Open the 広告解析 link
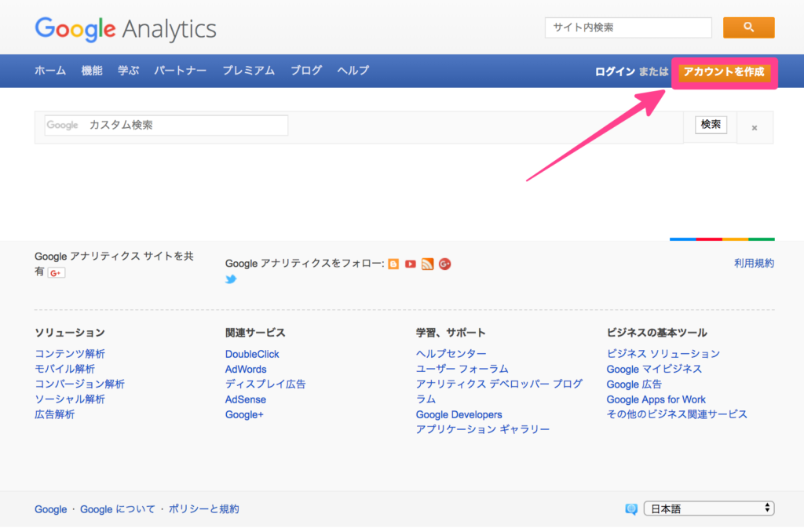Viewport: 804px width, 532px height. 54,414
